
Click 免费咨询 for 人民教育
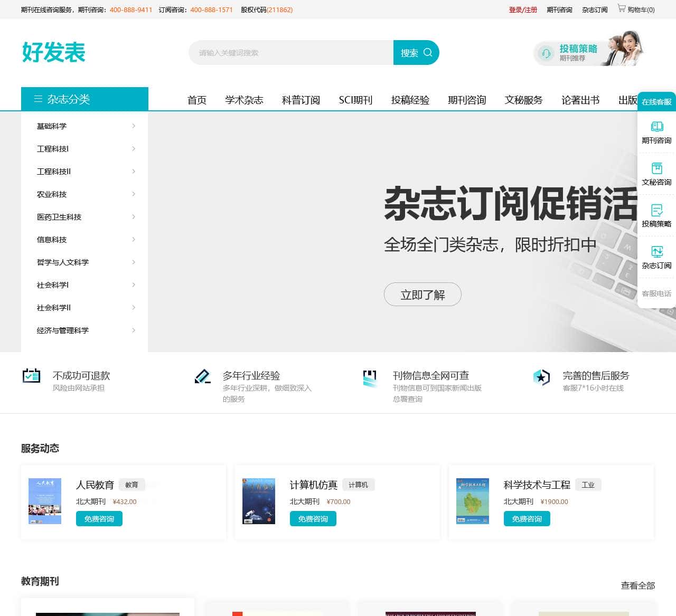click(x=99, y=519)
